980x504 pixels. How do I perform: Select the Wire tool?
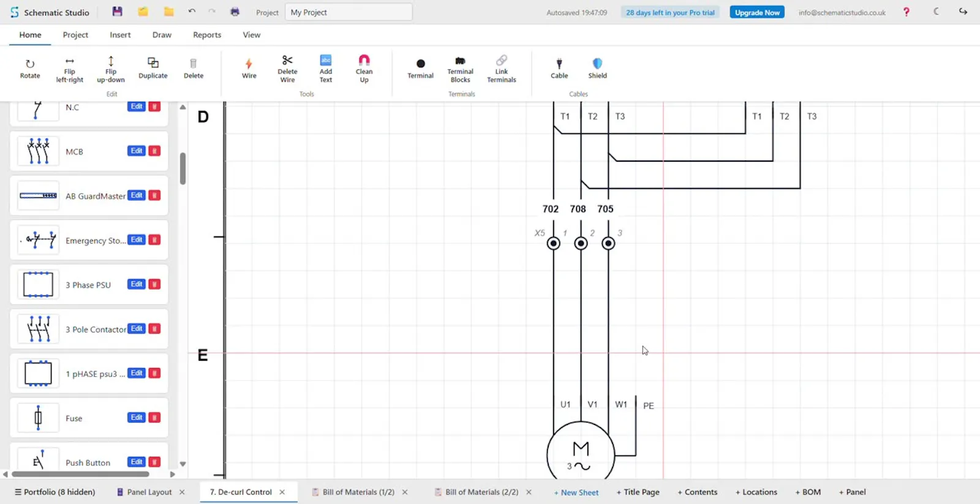coord(249,69)
